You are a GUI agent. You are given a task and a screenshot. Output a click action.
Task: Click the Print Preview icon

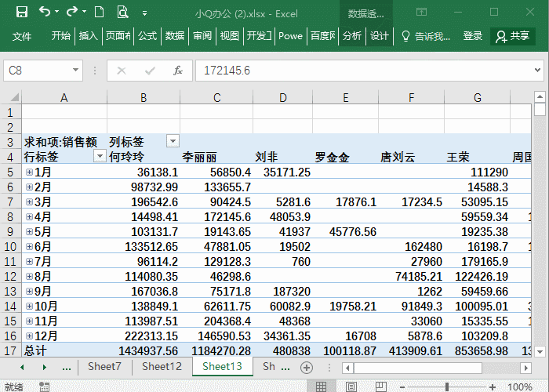(x=122, y=12)
